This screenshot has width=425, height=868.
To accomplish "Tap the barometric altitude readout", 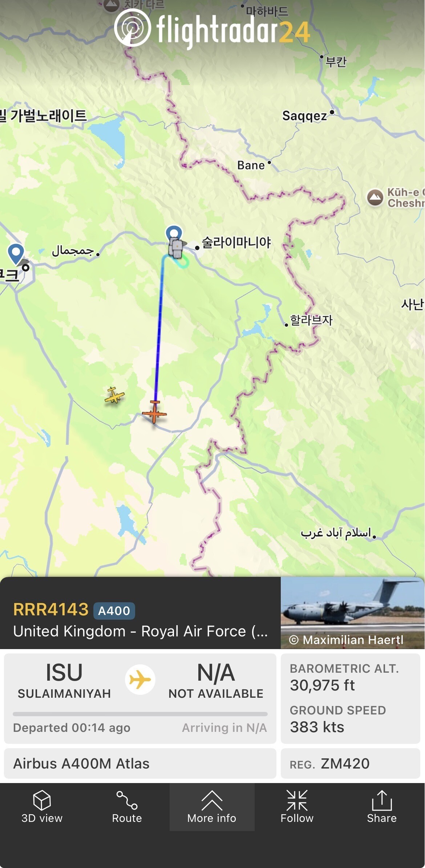I will pos(344,678).
